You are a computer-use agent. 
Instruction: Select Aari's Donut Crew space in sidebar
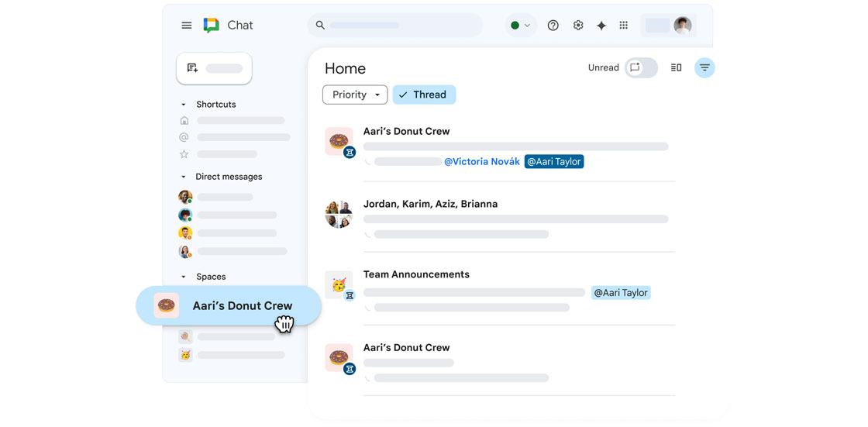click(229, 305)
